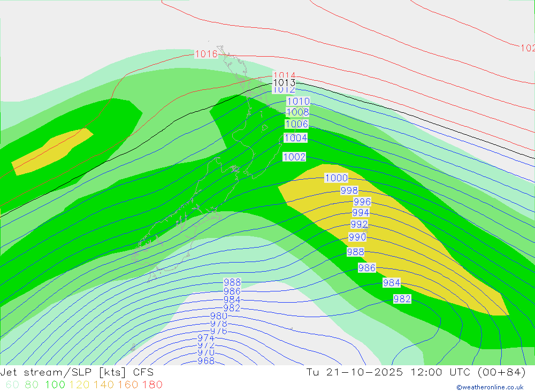
Task: Click the 'Jet stream/SLP [kts] CFS' title
Action: [77, 372]
